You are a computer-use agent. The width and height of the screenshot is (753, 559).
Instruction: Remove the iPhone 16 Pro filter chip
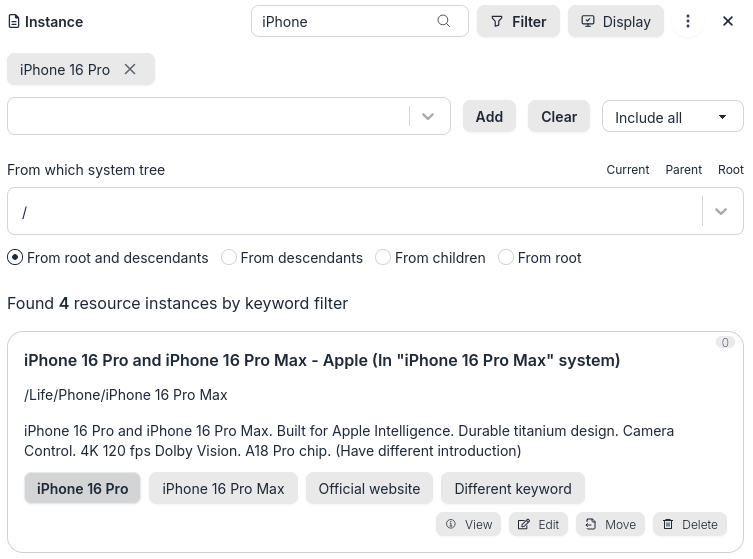[x=130, y=69]
